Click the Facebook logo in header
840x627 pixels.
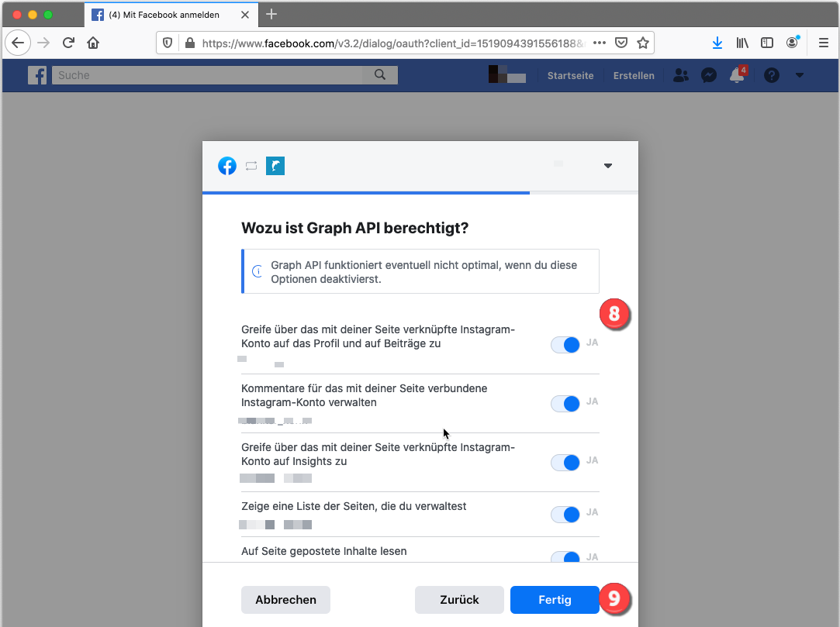point(37,75)
